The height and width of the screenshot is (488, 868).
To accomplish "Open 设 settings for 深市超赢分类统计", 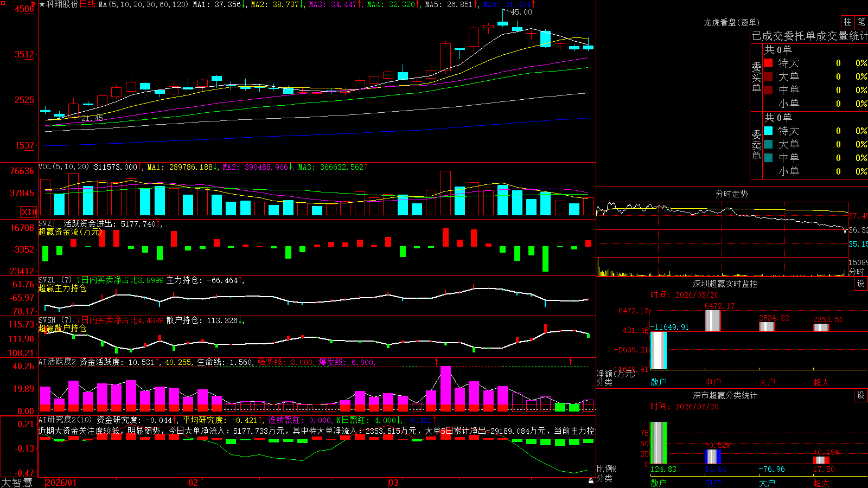I will pyautogui.click(x=861, y=395).
